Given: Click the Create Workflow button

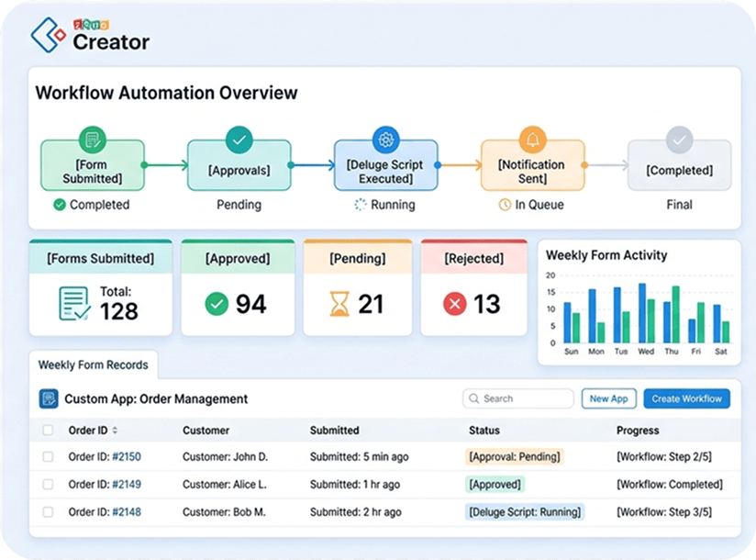Looking at the screenshot, I should [x=686, y=399].
